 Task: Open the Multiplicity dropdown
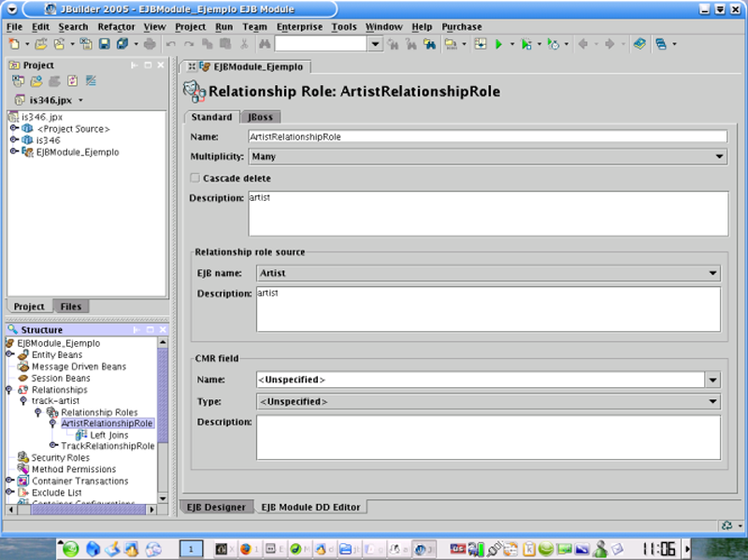point(720,157)
